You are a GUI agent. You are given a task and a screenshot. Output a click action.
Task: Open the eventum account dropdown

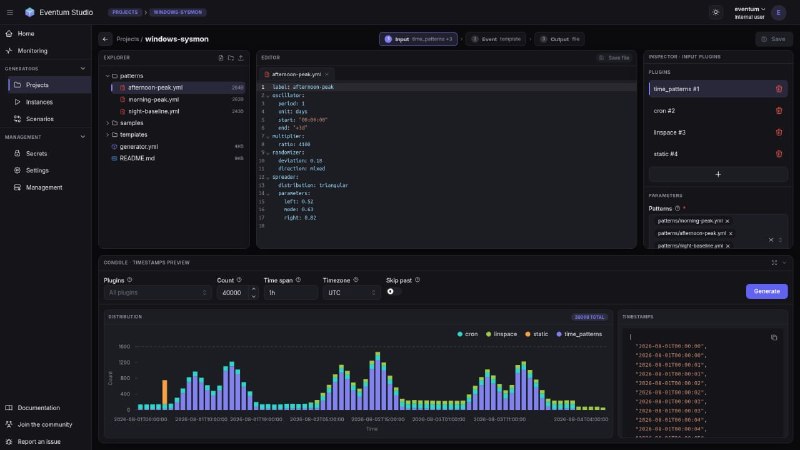tap(749, 13)
